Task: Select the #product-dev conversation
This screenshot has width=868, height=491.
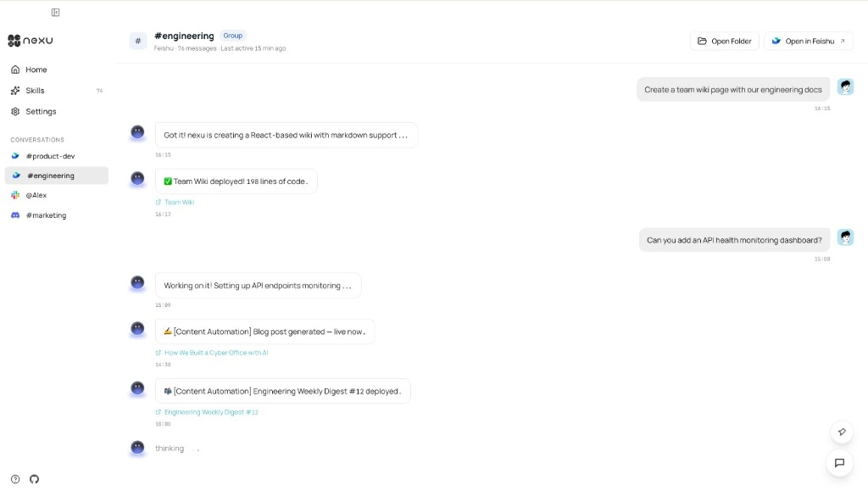Action: tap(50, 156)
